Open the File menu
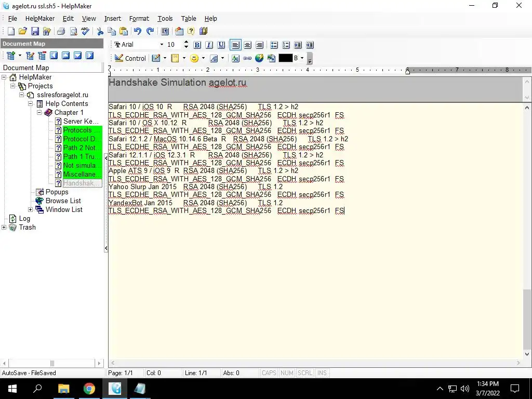 click(12, 19)
